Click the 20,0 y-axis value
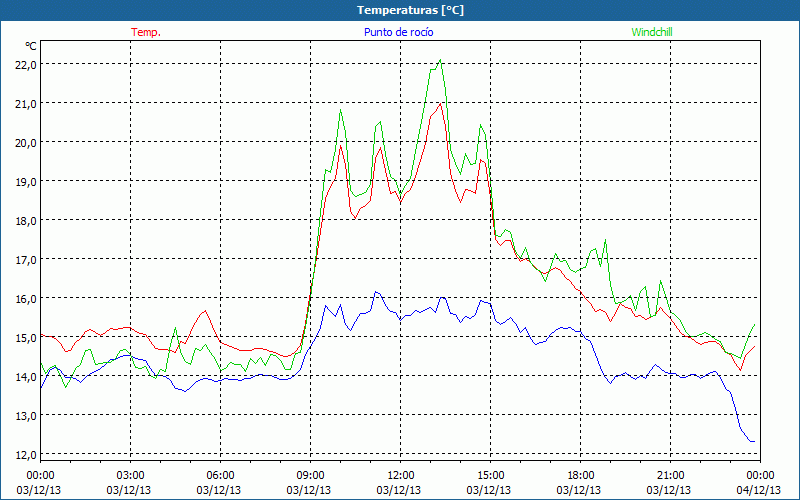Viewport: 800px width, 500px height. [26, 142]
